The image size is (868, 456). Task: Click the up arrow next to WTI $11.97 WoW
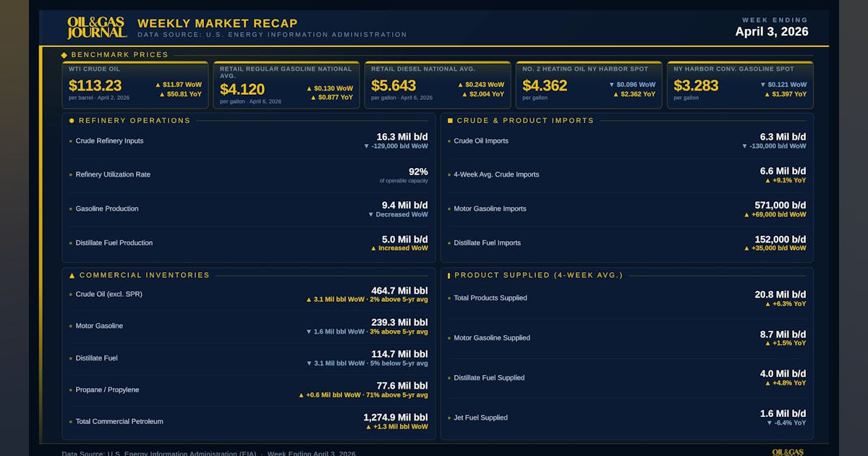(158, 85)
